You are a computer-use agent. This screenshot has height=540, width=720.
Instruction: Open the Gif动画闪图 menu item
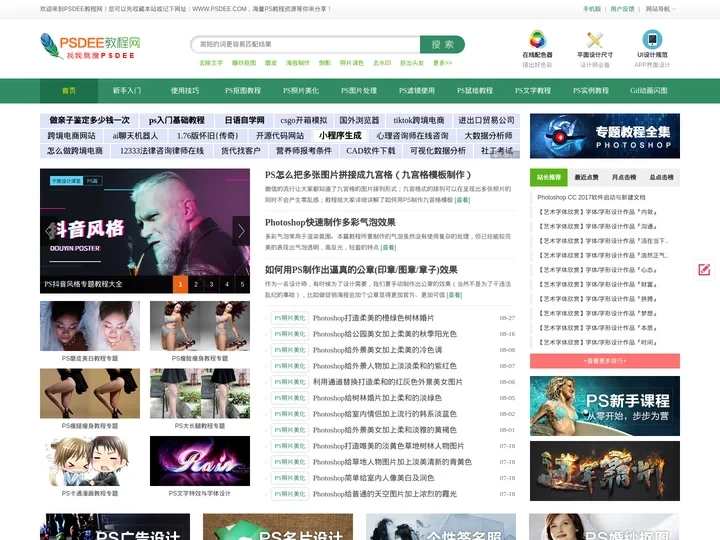648,90
